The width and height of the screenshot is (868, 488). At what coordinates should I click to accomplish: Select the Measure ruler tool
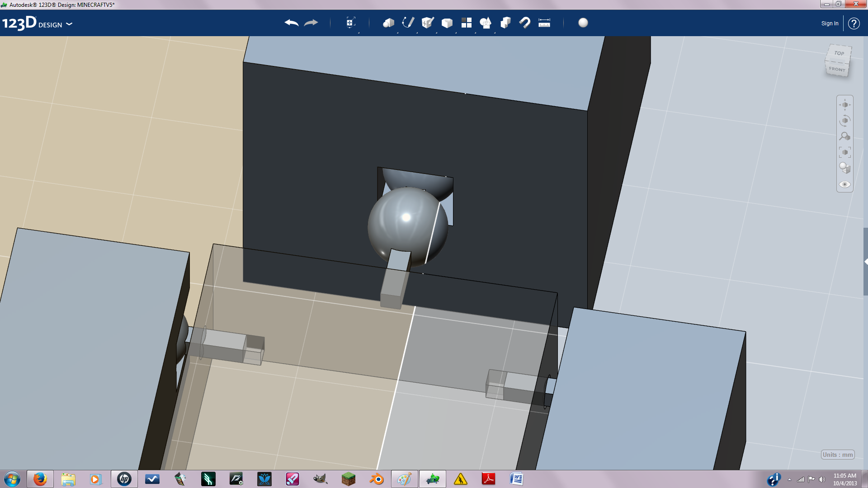[x=544, y=23]
